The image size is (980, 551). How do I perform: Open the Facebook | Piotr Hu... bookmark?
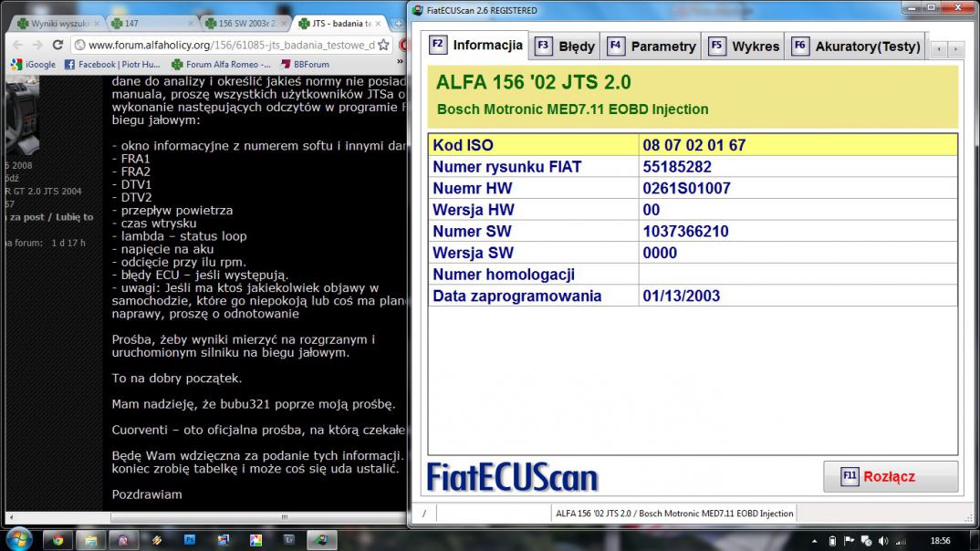(x=112, y=65)
